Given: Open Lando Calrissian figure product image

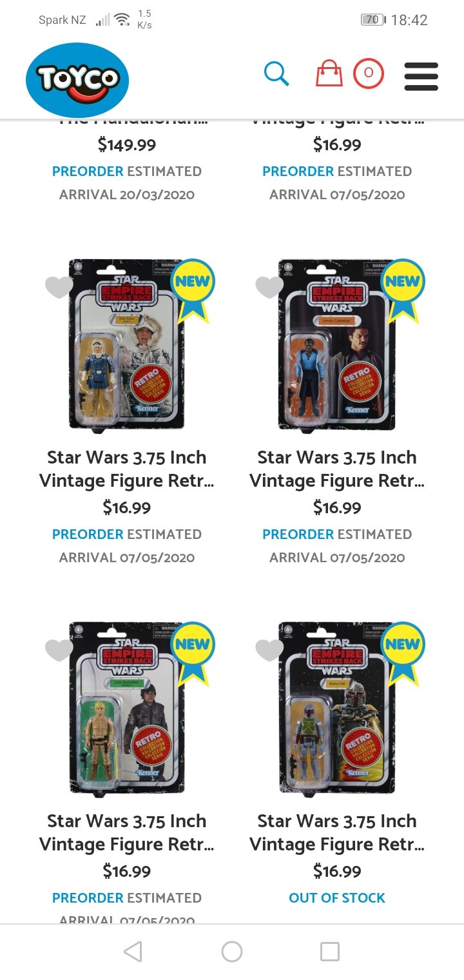Looking at the screenshot, I should click(337, 344).
